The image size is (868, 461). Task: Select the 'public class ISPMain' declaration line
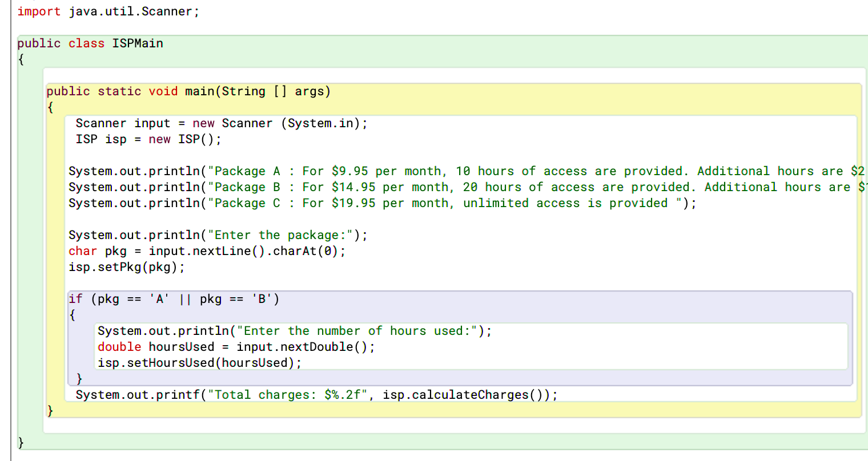pos(90,43)
